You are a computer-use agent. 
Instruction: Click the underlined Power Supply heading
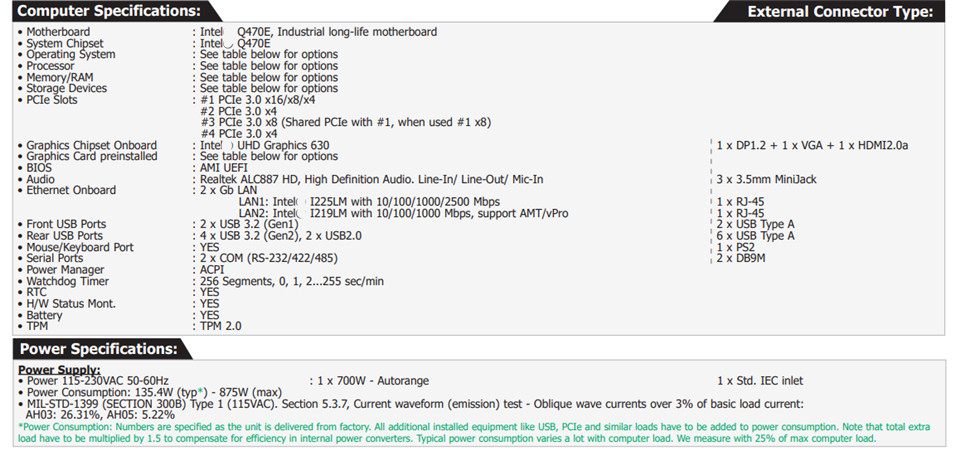58,369
